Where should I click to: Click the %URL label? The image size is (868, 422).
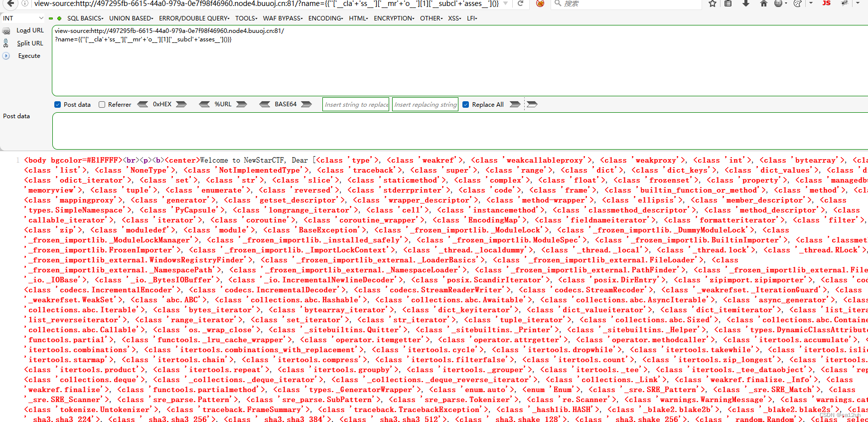(223, 104)
